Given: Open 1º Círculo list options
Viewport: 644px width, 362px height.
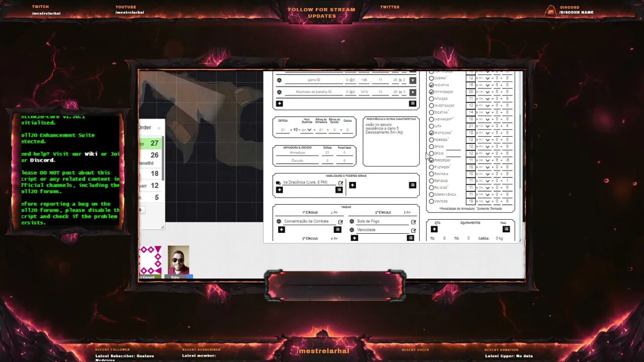Looking at the screenshot, I should click(338, 229).
